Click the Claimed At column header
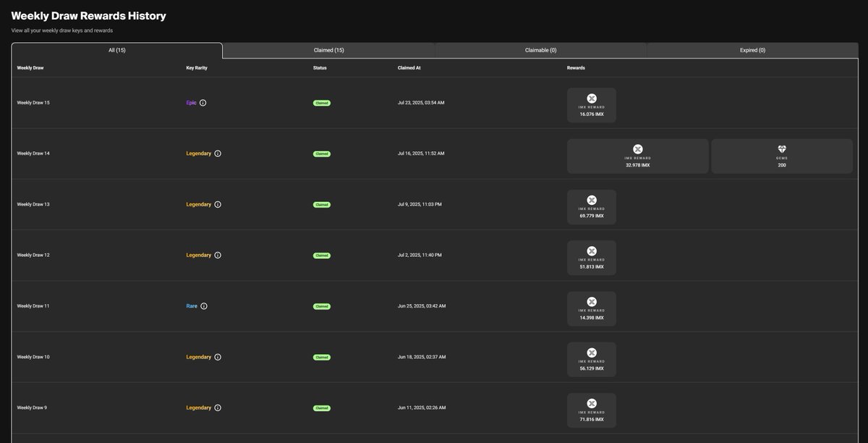This screenshot has height=443, width=868. [x=409, y=68]
